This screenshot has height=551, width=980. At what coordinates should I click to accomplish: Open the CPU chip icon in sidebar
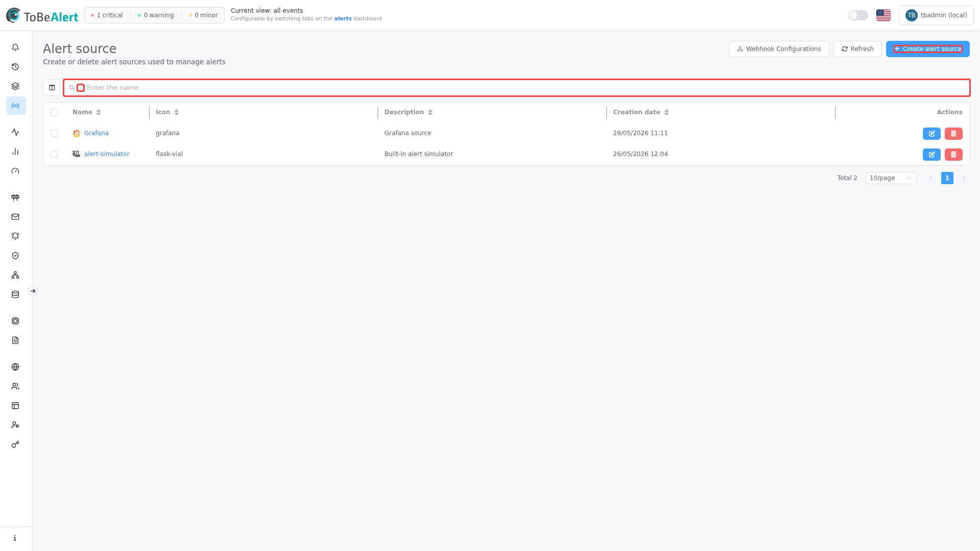15,321
